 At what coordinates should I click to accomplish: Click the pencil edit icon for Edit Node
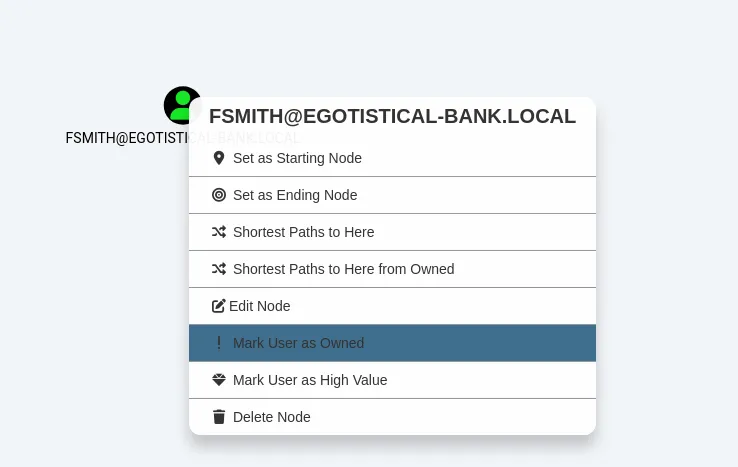pyautogui.click(x=219, y=306)
